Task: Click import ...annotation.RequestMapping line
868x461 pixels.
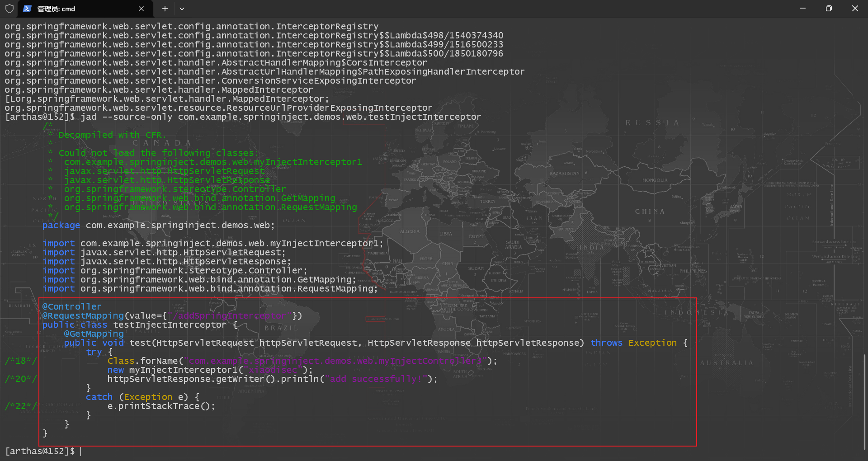Action: (210, 289)
